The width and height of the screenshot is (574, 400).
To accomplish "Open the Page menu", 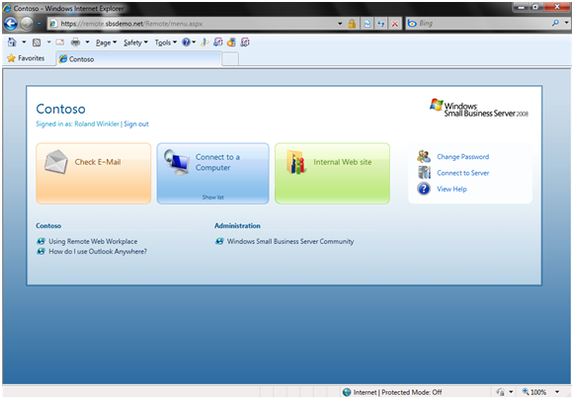I will [106, 43].
